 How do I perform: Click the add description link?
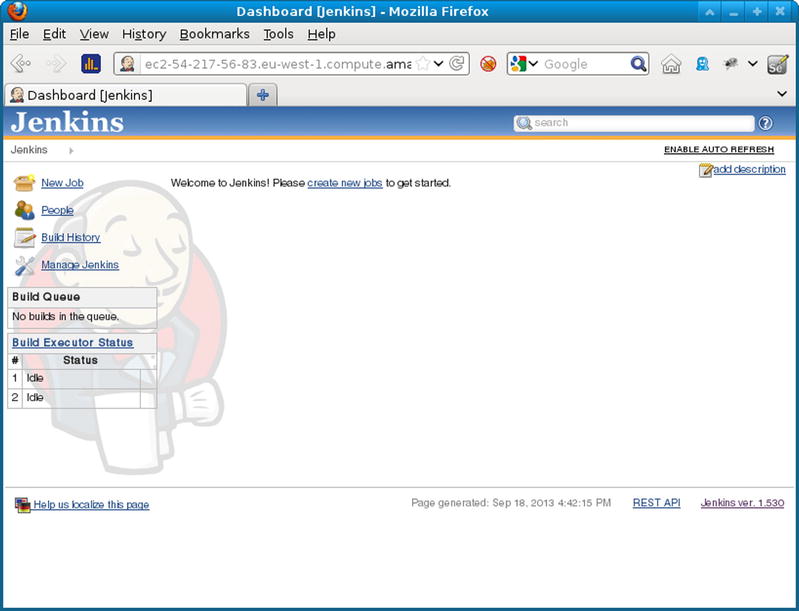click(x=749, y=169)
